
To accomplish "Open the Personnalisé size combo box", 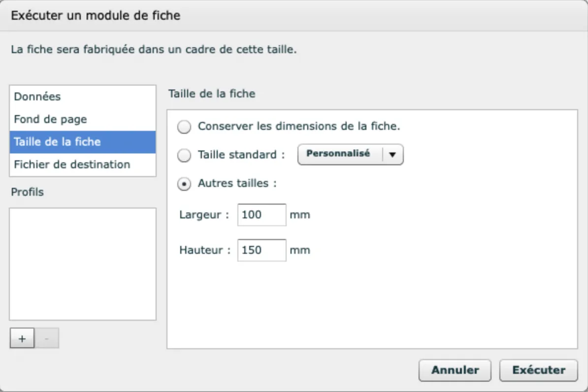I will pos(339,154).
